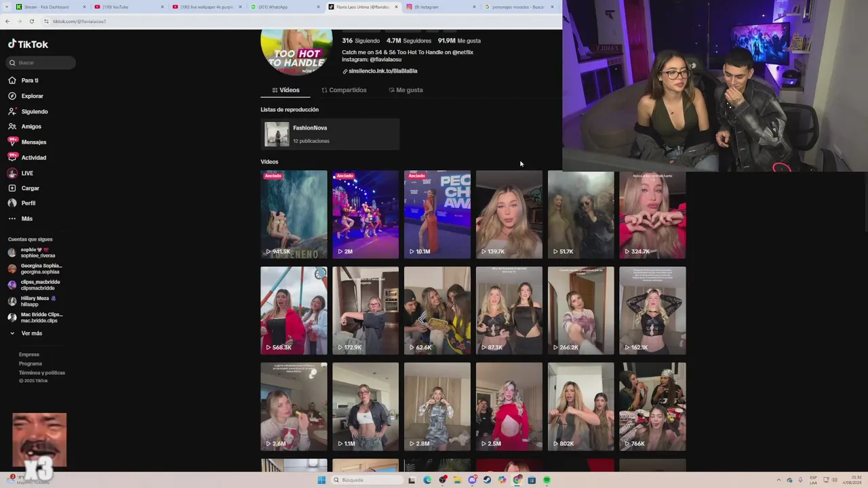Open your Perfil page
Image resolution: width=868 pixels, height=488 pixels.
[22, 203]
